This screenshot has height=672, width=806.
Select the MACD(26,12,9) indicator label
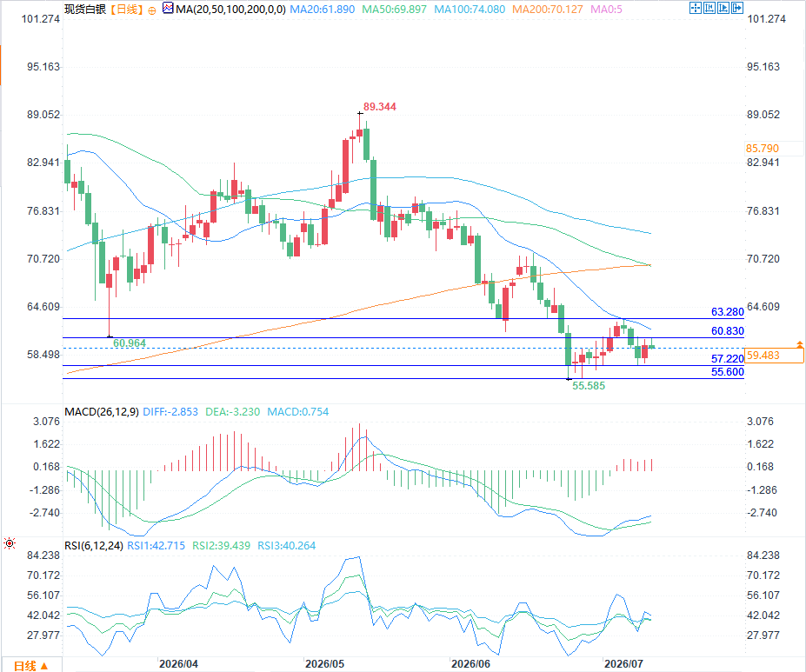click(x=101, y=411)
